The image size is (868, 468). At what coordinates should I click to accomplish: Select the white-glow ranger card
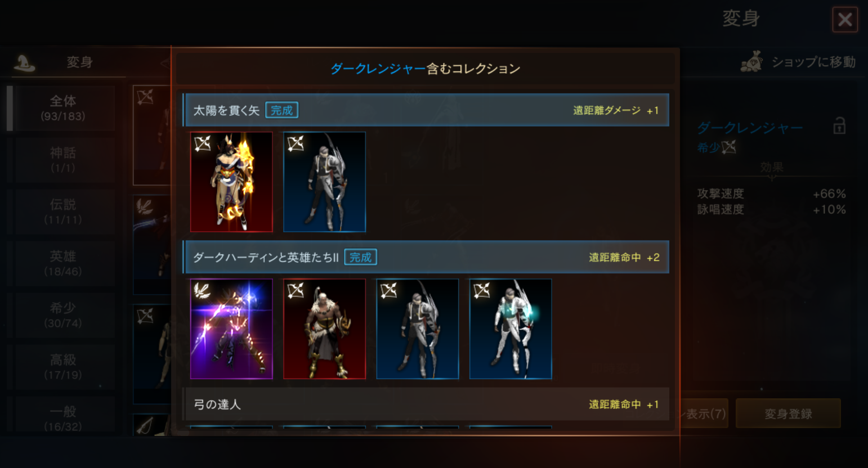pos(511,329)
